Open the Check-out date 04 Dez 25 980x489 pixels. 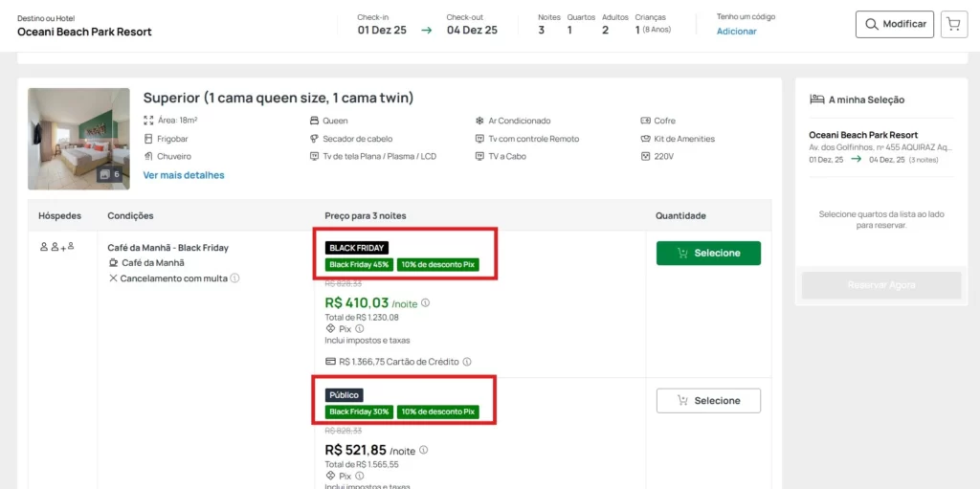472,30
